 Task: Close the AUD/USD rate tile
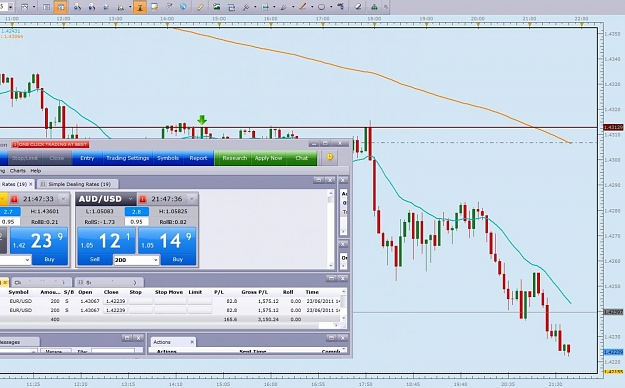coord(192,199)
